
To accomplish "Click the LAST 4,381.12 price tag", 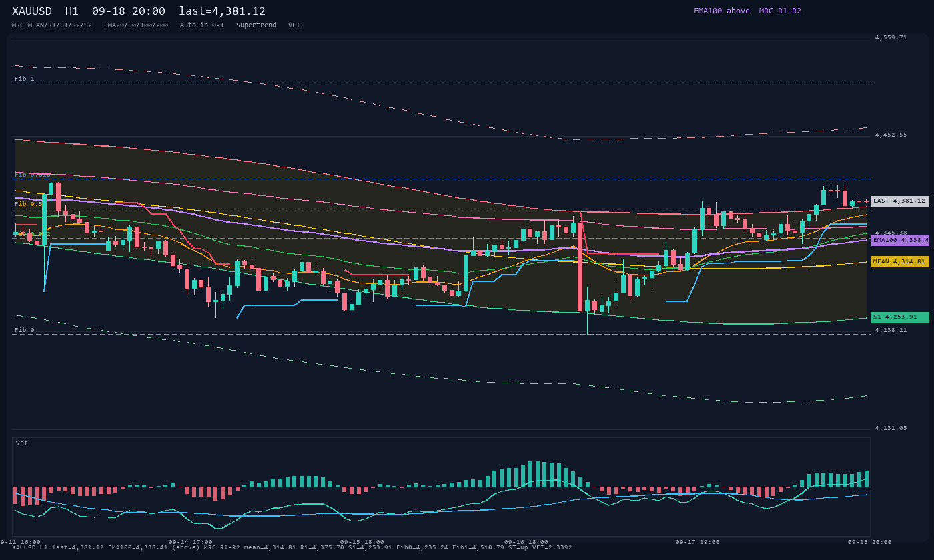I will pyautogui.click(x=900, y=201).
